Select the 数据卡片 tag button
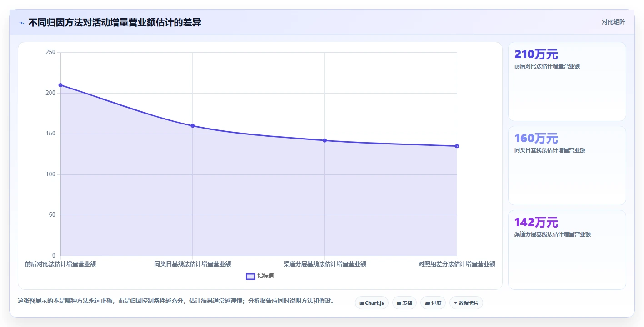Viewport: 644px width, 327px height. pos(466,303)
